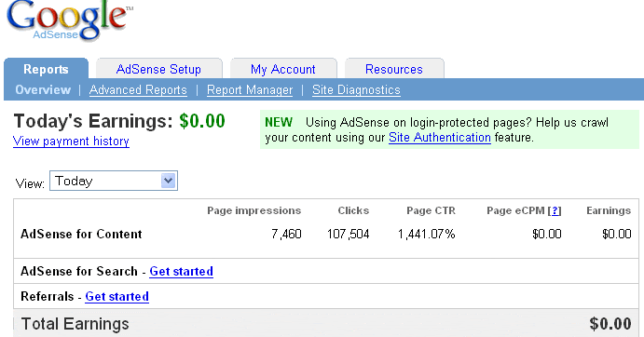Go to the My Account tab
The height and width of the screenshot is (337, 644).
[283, 69]
